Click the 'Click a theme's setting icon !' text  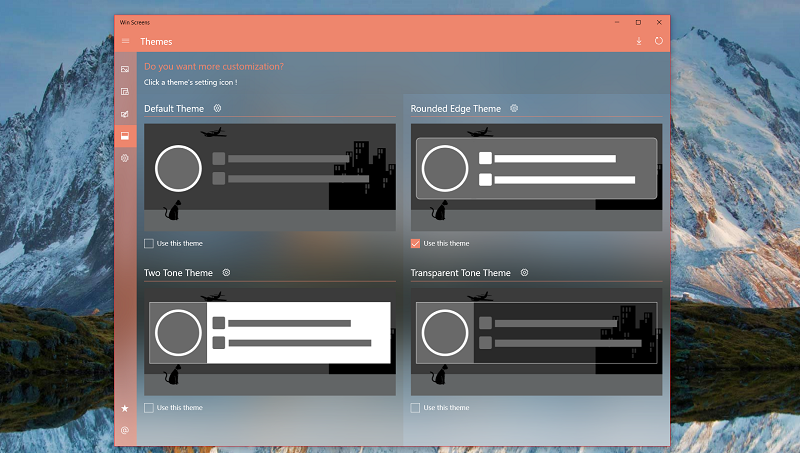coord(190,82)
